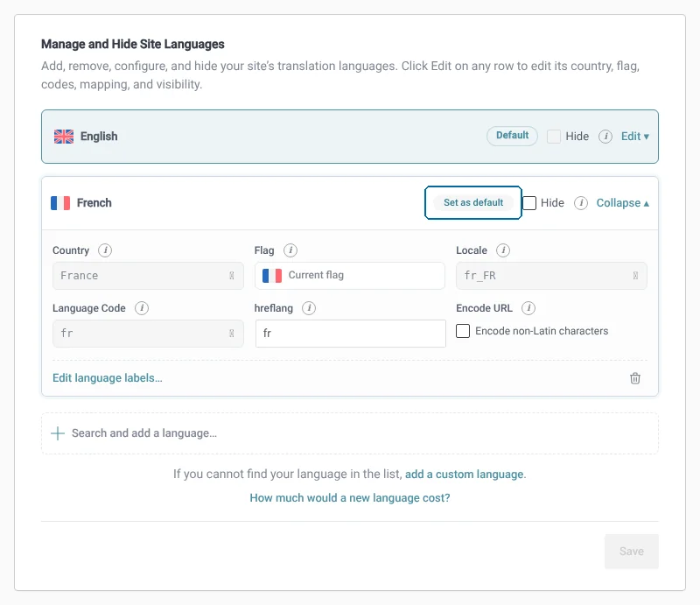Toggle Hide checkbox for English
This screenshot has width=700, height=605.
click(x=554, y=137)
